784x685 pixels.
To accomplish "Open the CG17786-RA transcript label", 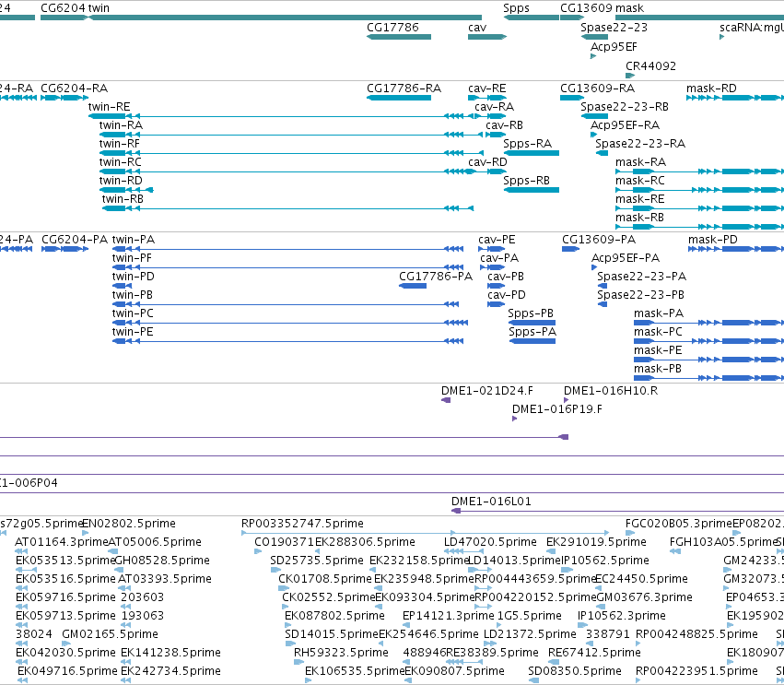I will pyautogui.click(x=404, y=89).
